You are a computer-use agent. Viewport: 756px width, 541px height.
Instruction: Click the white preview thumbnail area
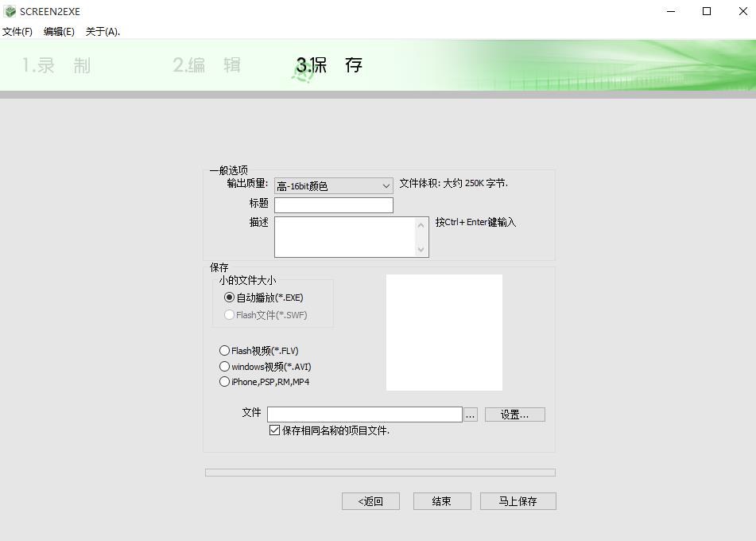tap(444, 333)
